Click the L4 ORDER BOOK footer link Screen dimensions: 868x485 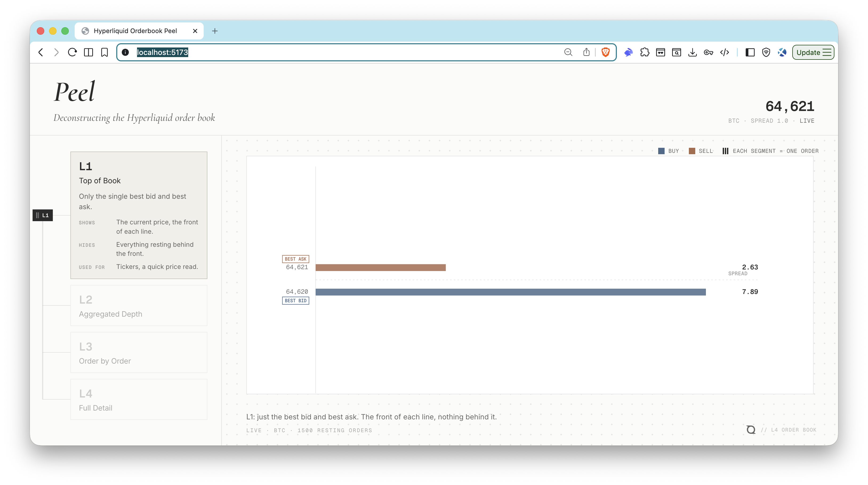pos(789,430)
